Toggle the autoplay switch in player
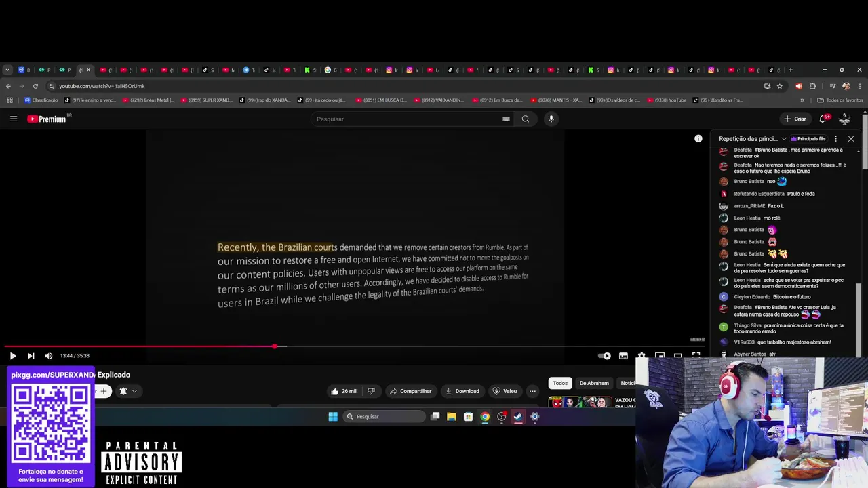The width and height of the screenshot is (868, 488). coord(604,356)
